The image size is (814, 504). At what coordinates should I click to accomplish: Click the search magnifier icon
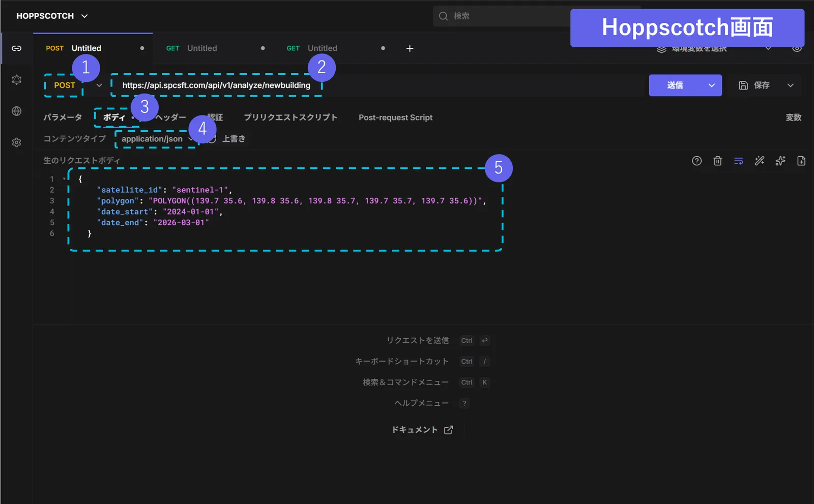[x=444, y=16]
